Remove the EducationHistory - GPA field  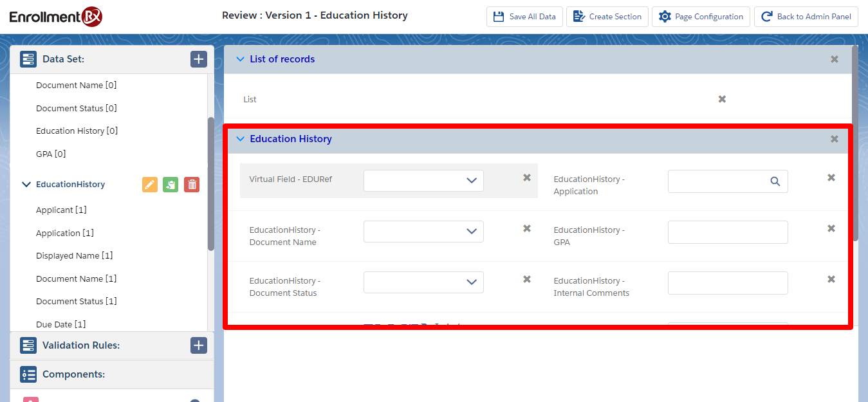click(x=831, y=228)
